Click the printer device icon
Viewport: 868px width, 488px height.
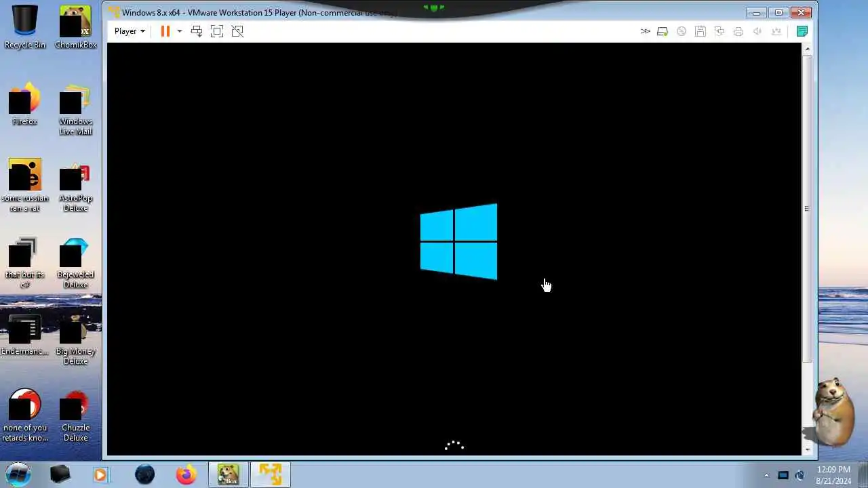click(738, 31)
